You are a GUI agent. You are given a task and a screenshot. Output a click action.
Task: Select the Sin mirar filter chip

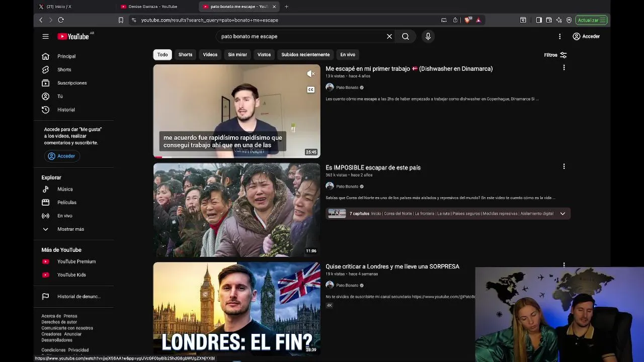(x=237, y=55)
